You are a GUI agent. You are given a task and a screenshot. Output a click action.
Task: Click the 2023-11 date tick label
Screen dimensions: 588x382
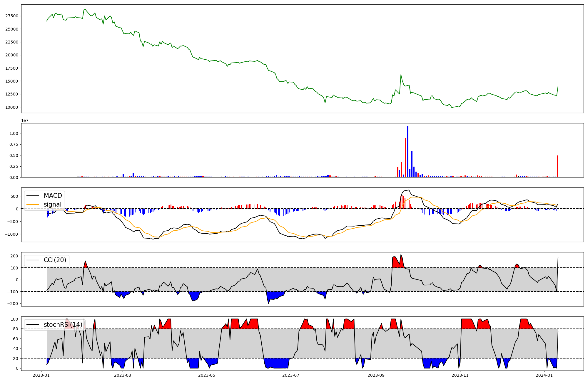point(460,375)
